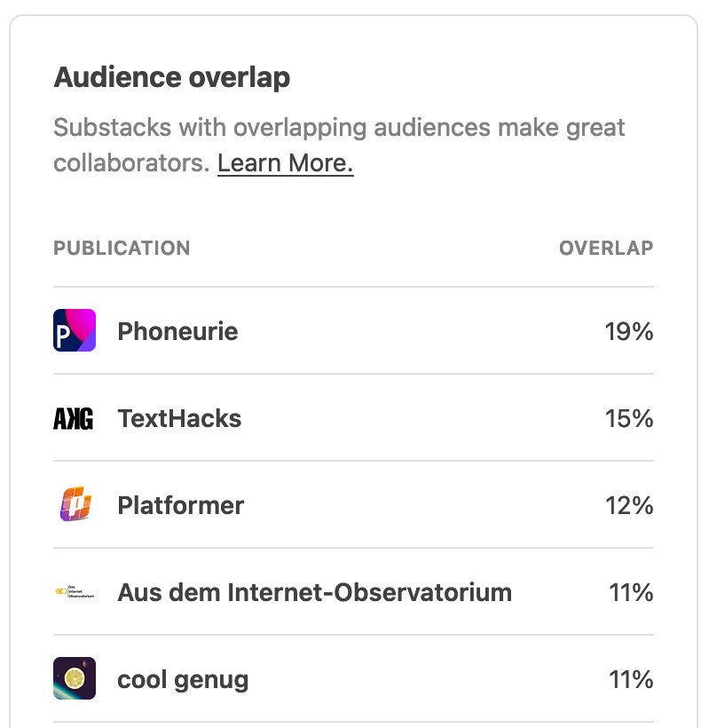Select TextHacks' 15% overlap value
The height and width of the screenshot is (728, 717).
coord(629,418)
